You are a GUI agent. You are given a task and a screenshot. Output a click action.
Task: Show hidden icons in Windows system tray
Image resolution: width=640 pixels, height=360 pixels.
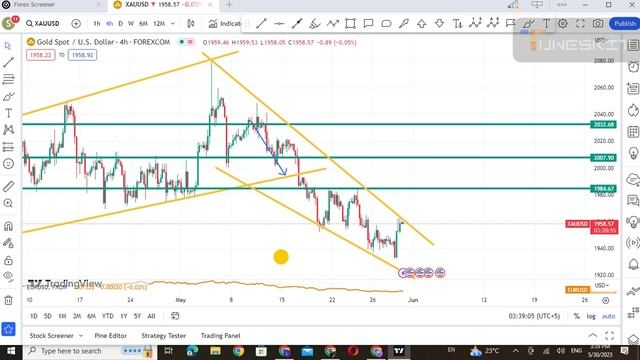coord(516,351)
